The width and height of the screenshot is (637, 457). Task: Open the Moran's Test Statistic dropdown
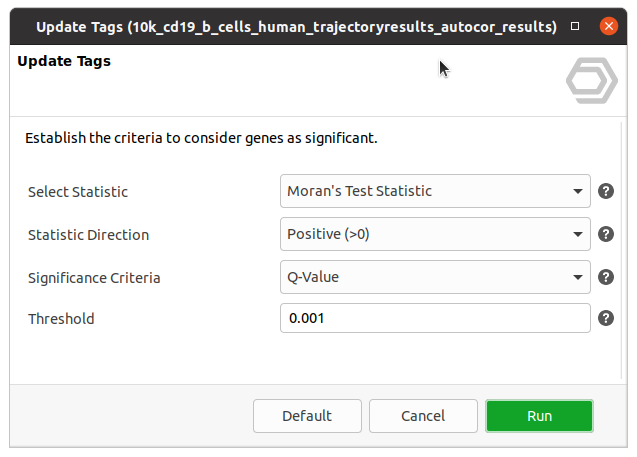435,191
